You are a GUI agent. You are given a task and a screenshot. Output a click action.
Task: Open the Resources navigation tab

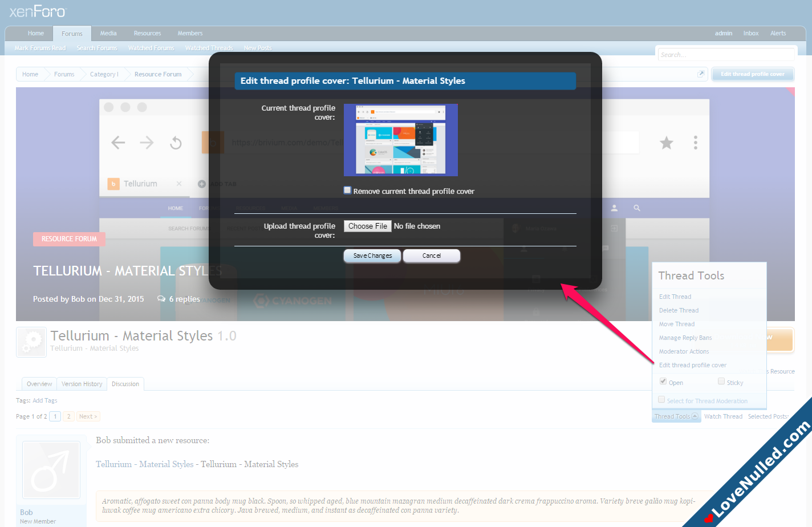point(147,33)
